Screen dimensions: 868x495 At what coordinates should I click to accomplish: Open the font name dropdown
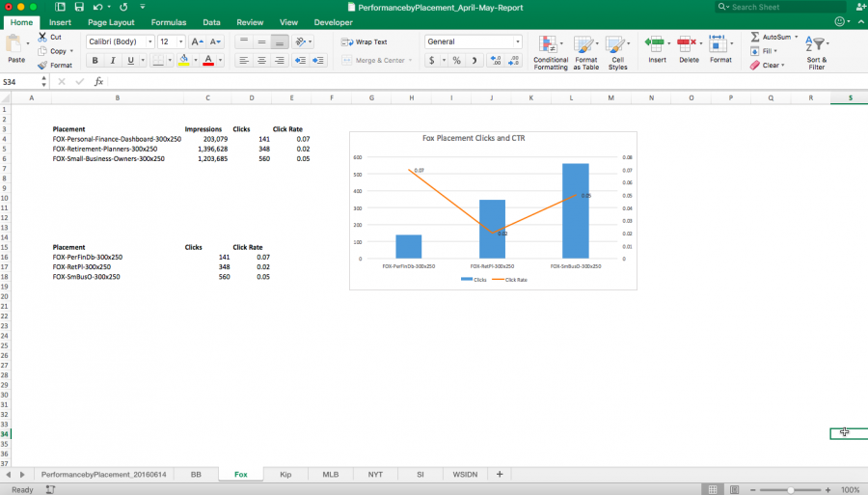(150, 41)
